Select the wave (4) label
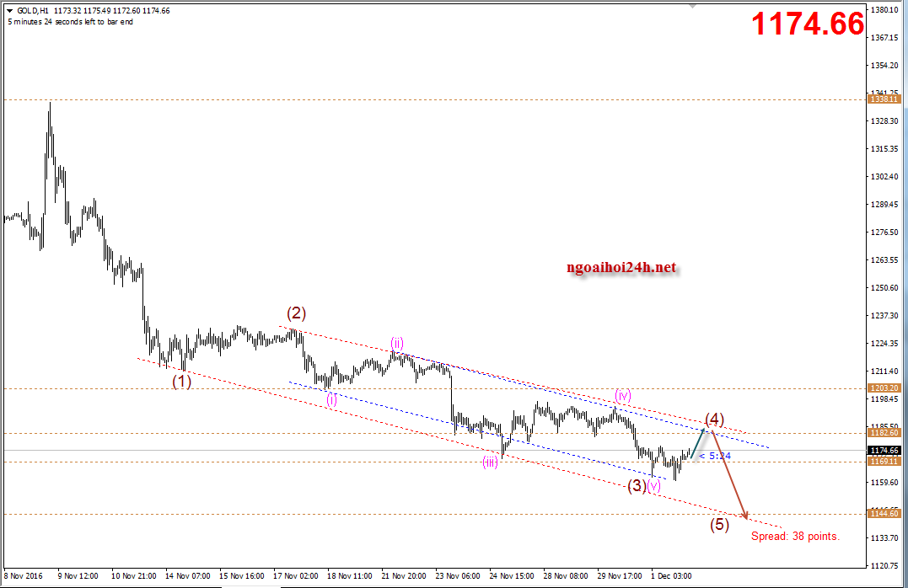Image resolution: width=908 pixels, height=588 pixels. 715,419
